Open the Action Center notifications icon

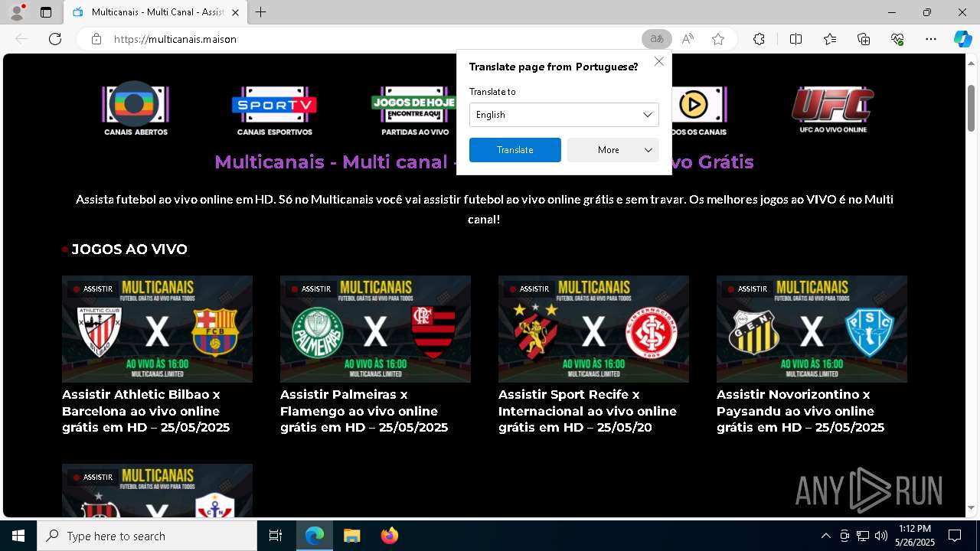[x=955, y=536]
